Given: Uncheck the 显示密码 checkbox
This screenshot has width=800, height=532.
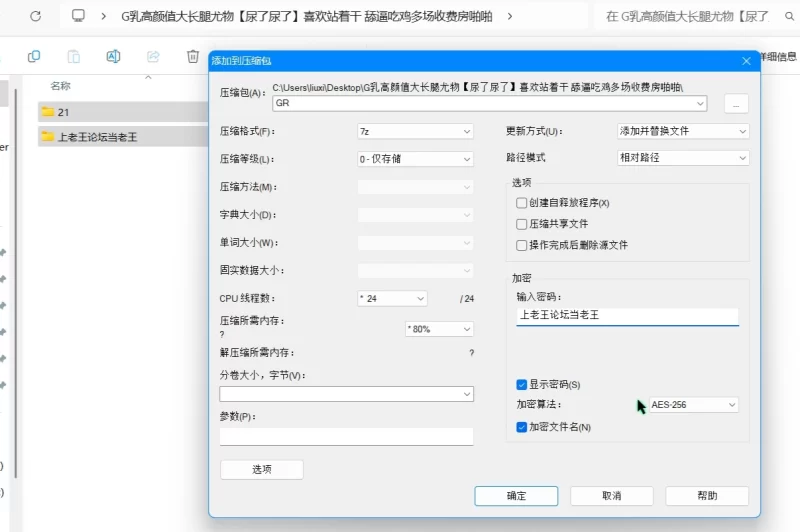Looking at the screenshot, I should pyautogui.click(x=521, y=385).
